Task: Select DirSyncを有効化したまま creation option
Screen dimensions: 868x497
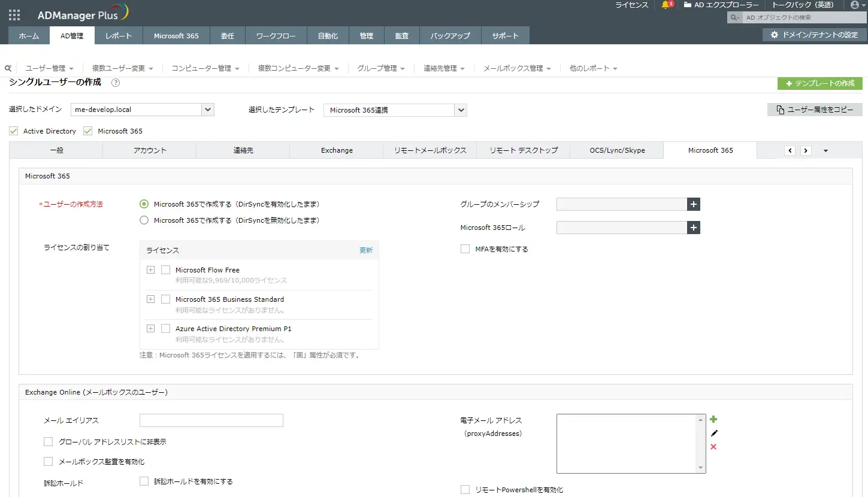Action: (x=144, y=204)
